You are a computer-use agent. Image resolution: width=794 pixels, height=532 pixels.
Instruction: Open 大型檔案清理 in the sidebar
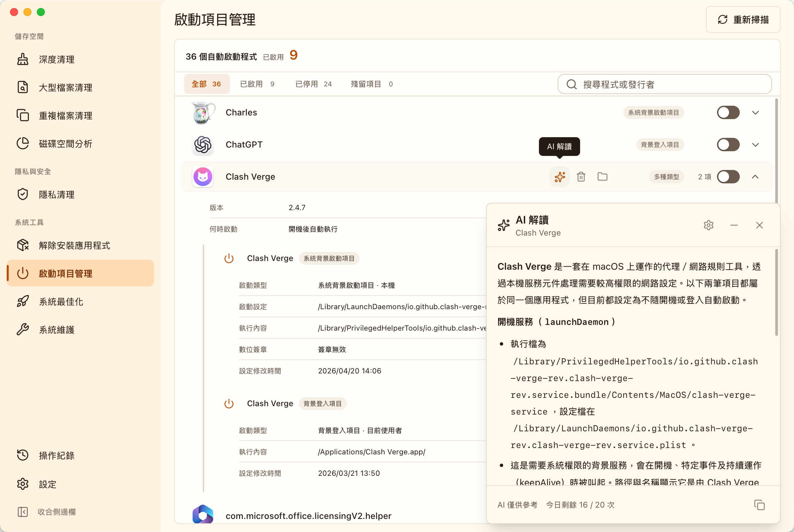pos(80,88)
